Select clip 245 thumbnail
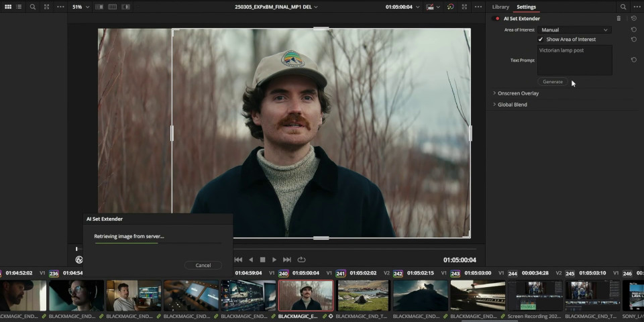The image size is (644, 322). click(592, 296)
